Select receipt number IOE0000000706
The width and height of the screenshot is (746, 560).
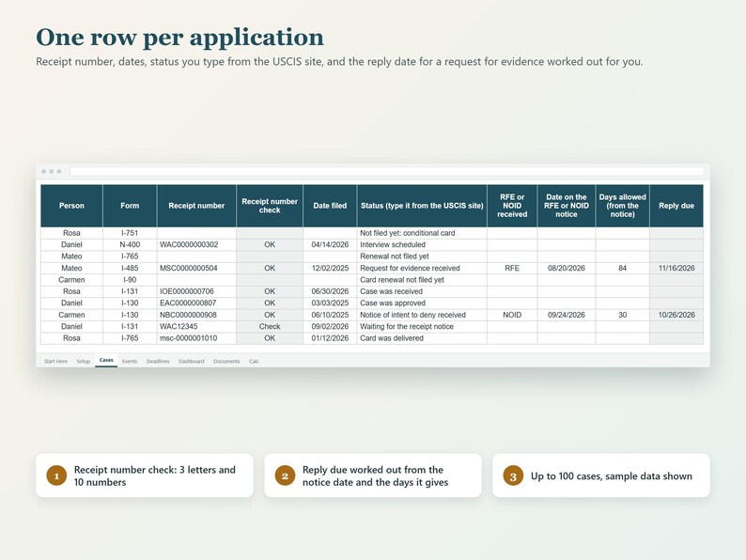click(x=196, y=291)
